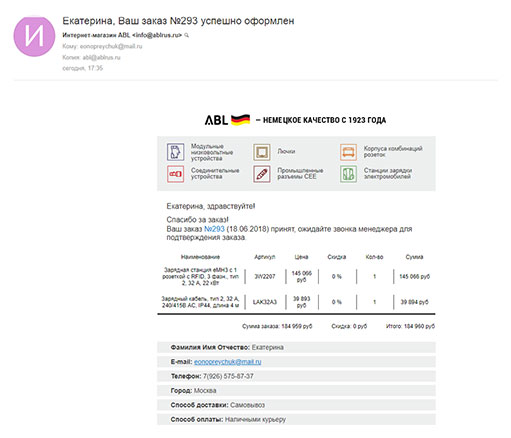
Task: Click the Корпуса комбинаций розеток text link
Action: point(393,151)
